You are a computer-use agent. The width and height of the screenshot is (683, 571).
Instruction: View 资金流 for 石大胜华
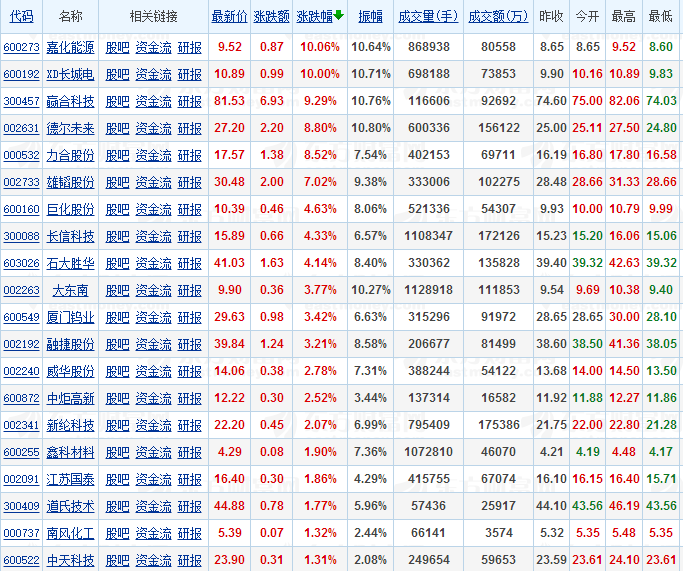click(153, 263)
